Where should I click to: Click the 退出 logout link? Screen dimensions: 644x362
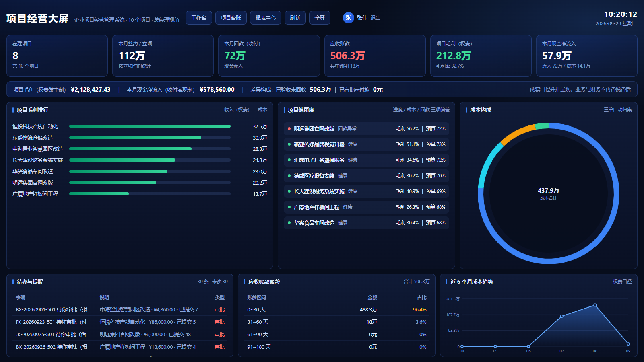coord(376,18)
